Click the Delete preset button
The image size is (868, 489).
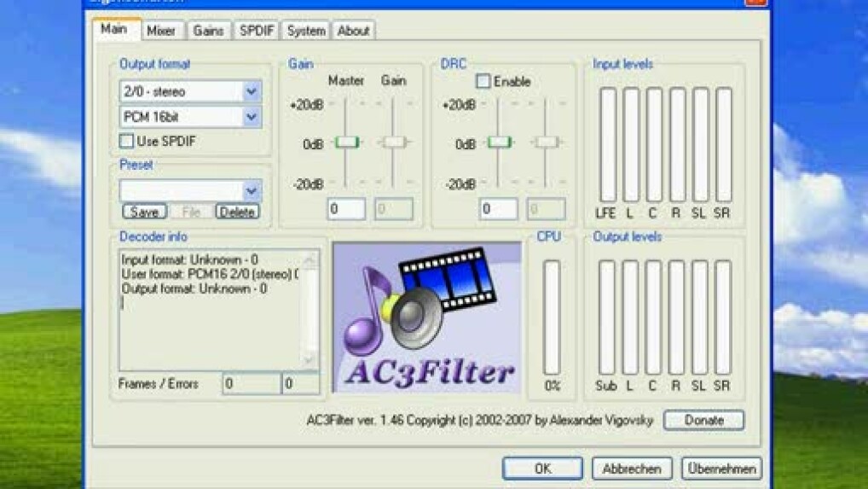tap(237, 212)
